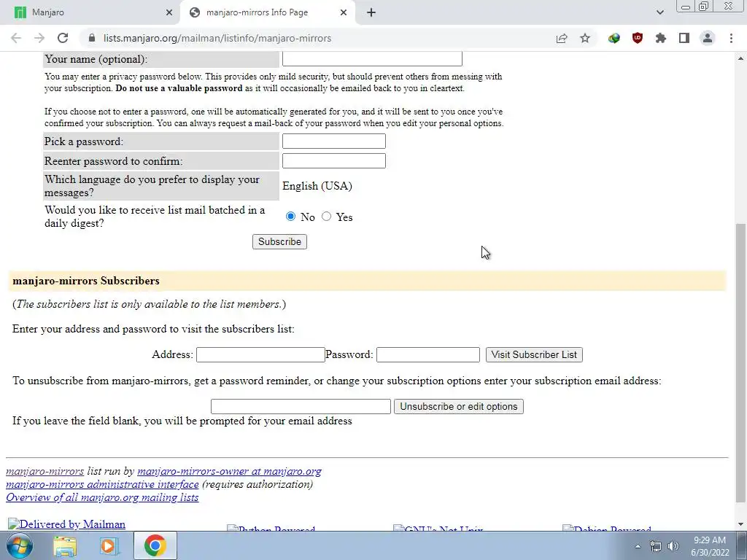This screenshot has height=560, width=747.
Task: Click the Chrome taskbar icon
Action: 155,545
